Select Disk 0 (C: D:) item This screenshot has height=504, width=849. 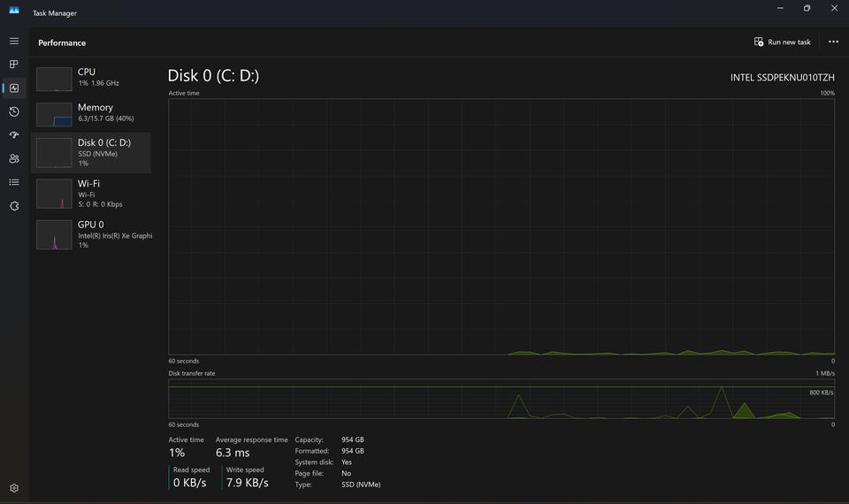91,153
